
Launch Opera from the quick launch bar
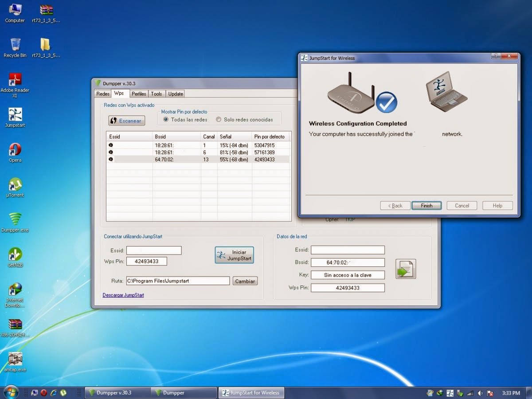(x=44, y=392)
